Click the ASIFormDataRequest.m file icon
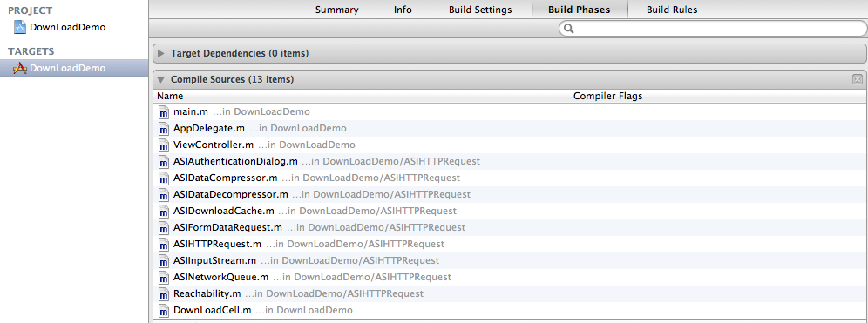 coord(163,227)
